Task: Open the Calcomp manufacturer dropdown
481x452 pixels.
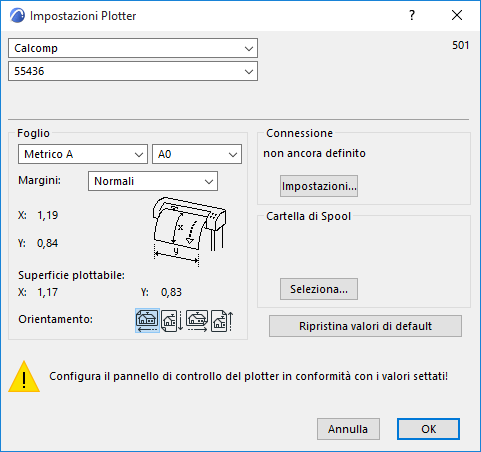Action: click(133, 48)
